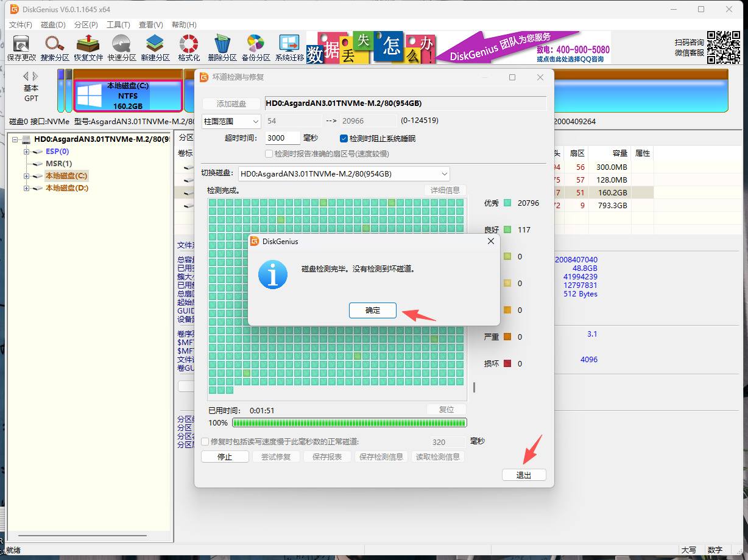Click the next disk right arrow
This screenshot has width=748, height=560.
point(35,76)
